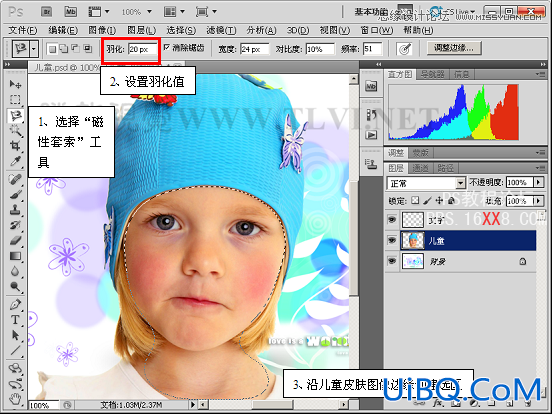Select the Healing Brush tool
This screenshot has height=414, width=552.
(15, 179)
